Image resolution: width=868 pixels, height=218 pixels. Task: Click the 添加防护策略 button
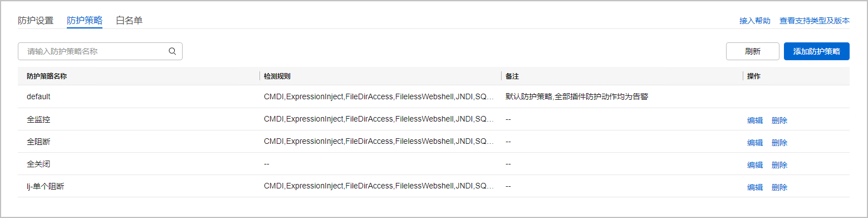816,51
